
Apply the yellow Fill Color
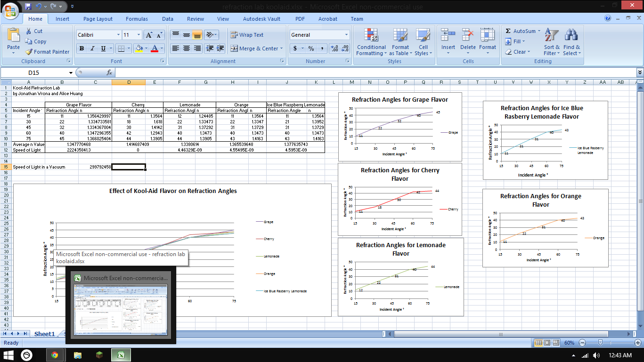[x=139, y=48]
